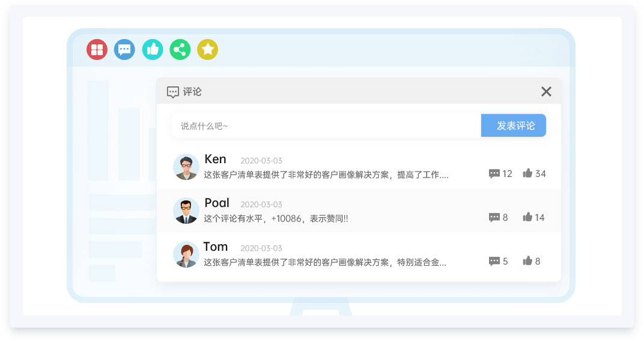Click the yellow star favorite icon
This screenshot has width=644, height=342.
coord(207,50)
